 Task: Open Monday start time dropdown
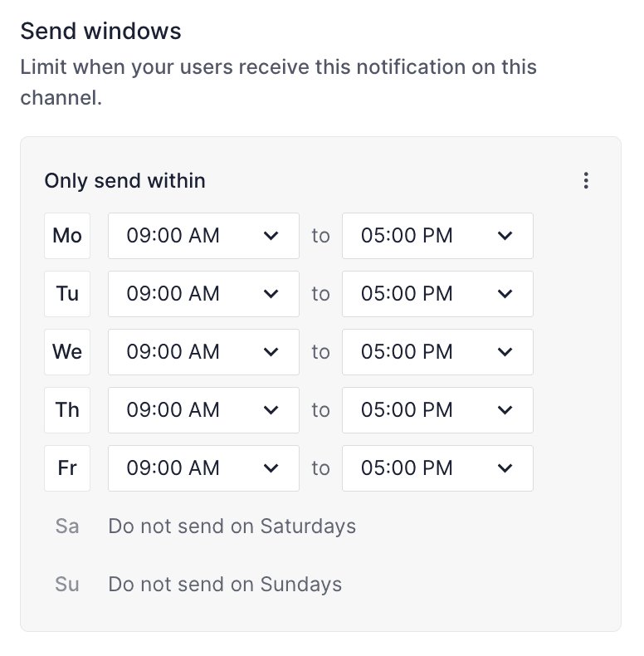pyautogui.click(x=203, y=236)
